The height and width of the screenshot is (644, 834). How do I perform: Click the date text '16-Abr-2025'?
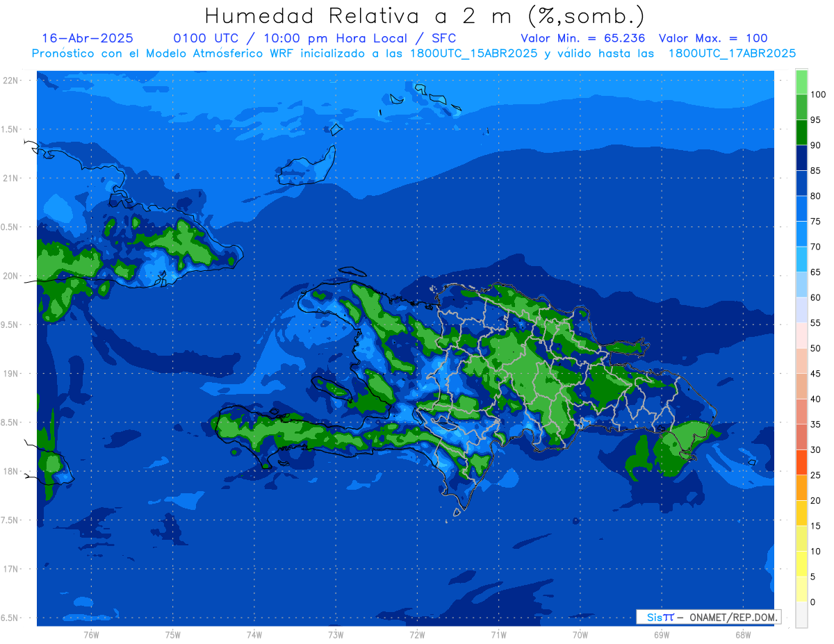(x=88, y=38)
